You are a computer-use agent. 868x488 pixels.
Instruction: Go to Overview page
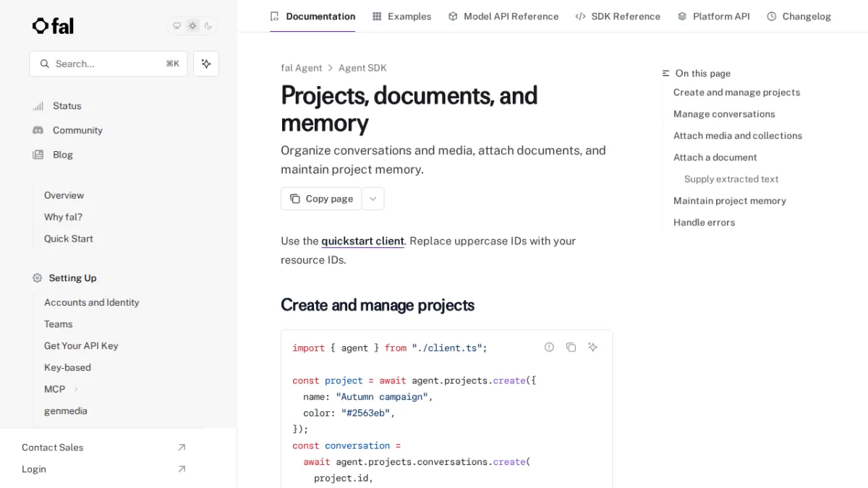coord(64,195)
